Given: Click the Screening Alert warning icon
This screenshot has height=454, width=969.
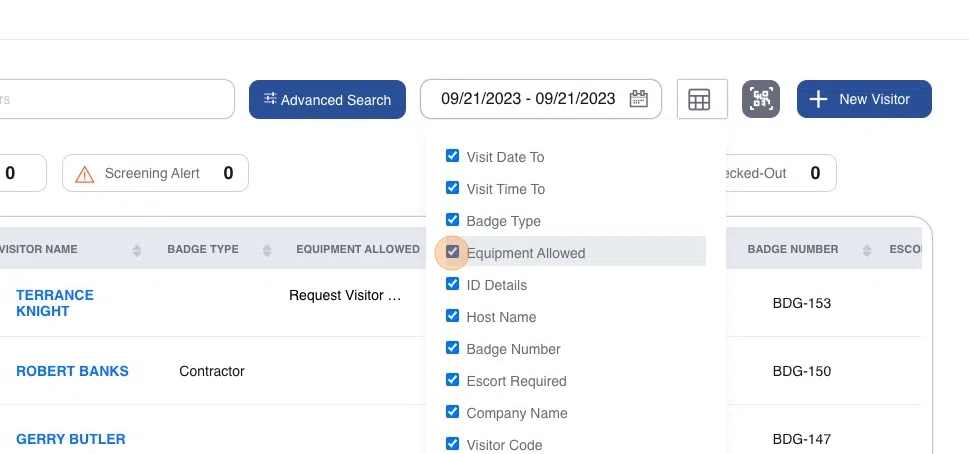Looking at the screenshot, I should point(85,174).
